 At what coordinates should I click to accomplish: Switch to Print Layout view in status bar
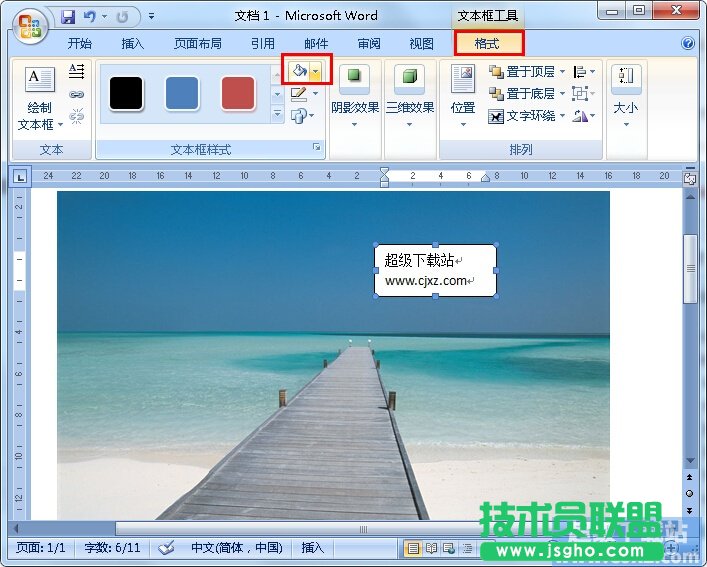[x=413, y=548]
